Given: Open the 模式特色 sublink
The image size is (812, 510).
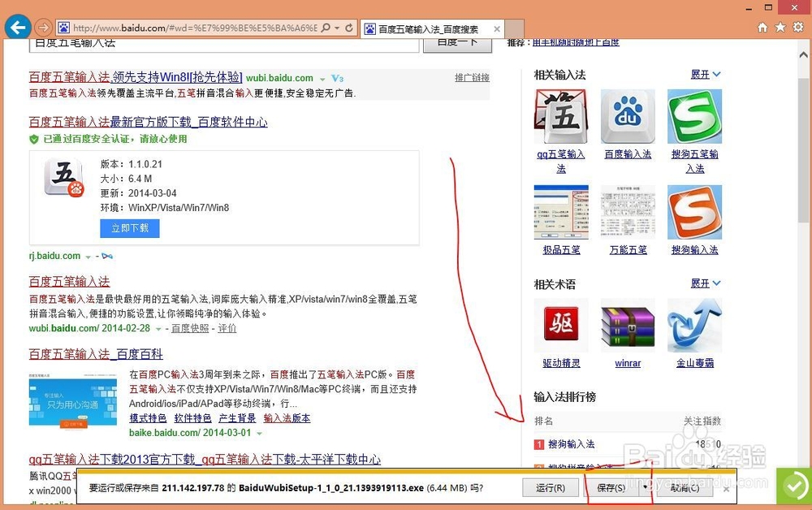Looking at the screenshot, I should (x=148, y=418).
